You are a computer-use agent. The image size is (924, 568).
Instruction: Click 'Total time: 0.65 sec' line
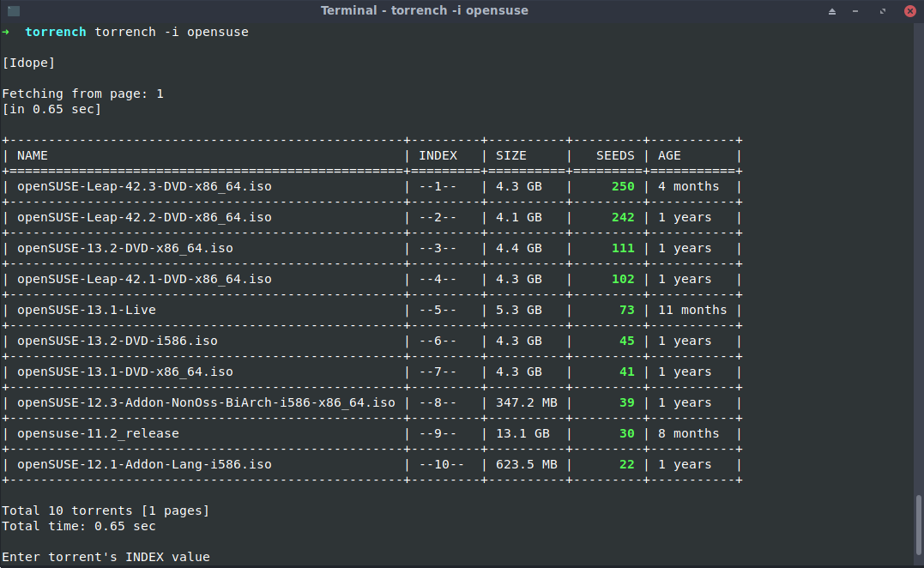click(x=79, y=526)
